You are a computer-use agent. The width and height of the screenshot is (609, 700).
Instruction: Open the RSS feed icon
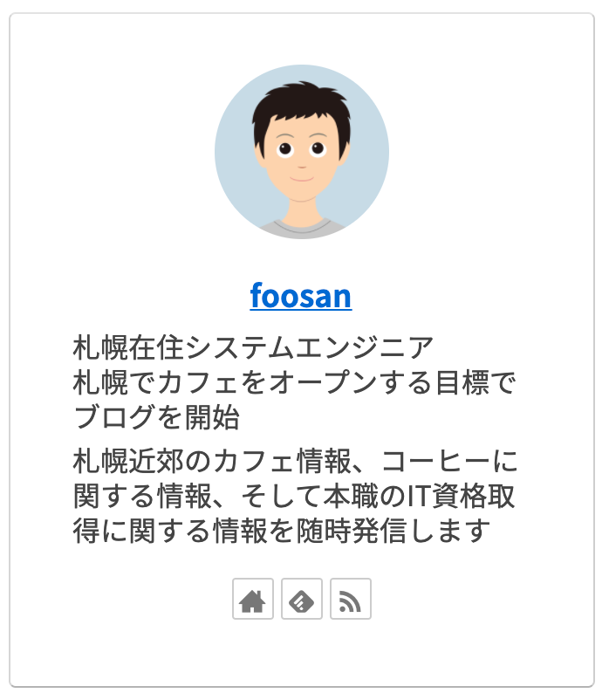351,600
